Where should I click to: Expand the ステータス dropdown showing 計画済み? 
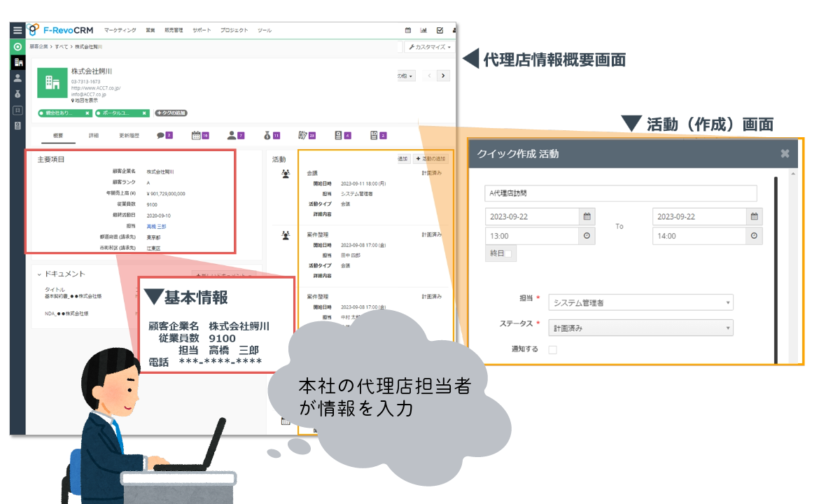click(x=641, y=328)
